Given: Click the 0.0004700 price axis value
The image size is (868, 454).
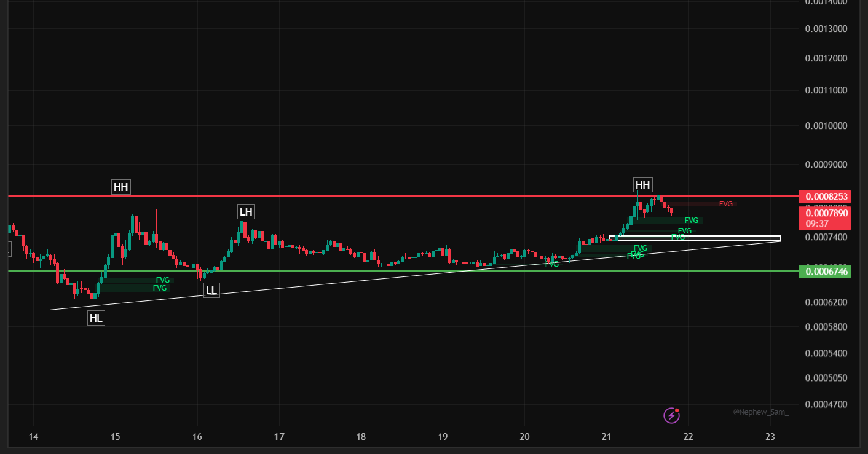Looking at the screenshot, I should (826, 404).
